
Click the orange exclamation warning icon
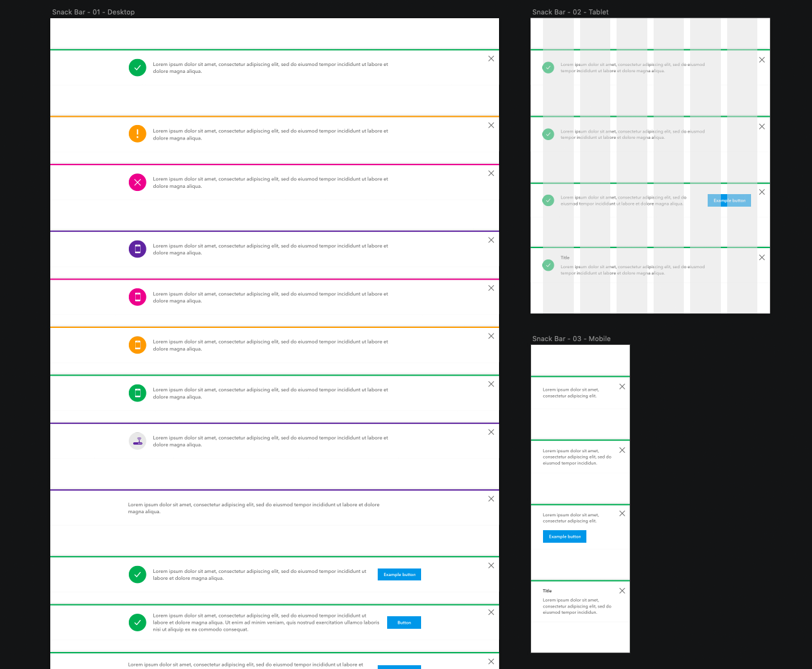(x=138, y=134)
